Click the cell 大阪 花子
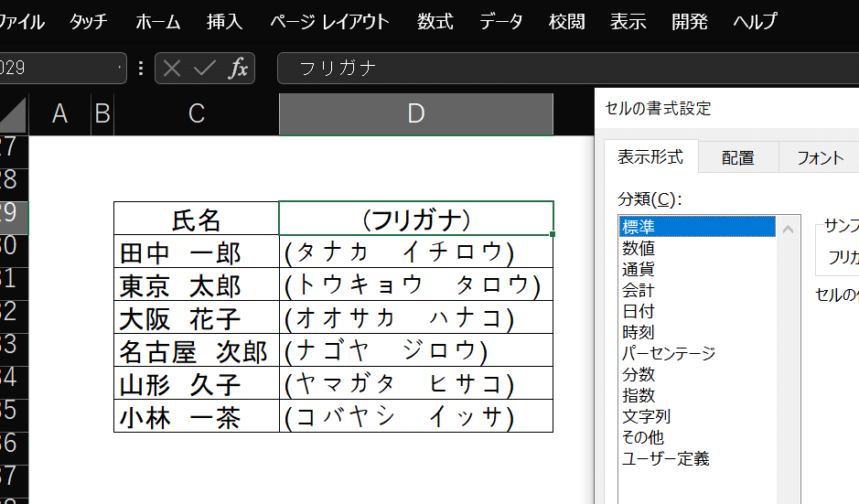Screen dimensions: 859x504 coord(197,317)
